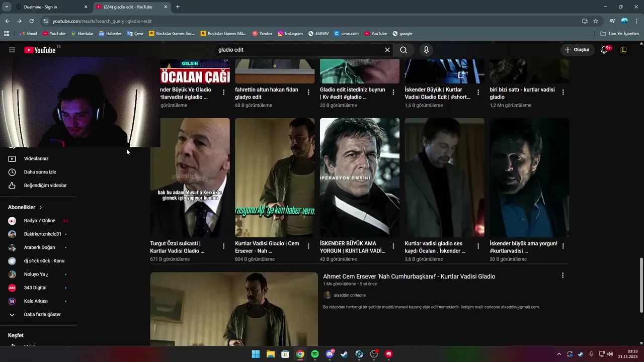644x362 pixels.
Task: Reload the current page
Action: pyautogui.click(x=31, y=21)
